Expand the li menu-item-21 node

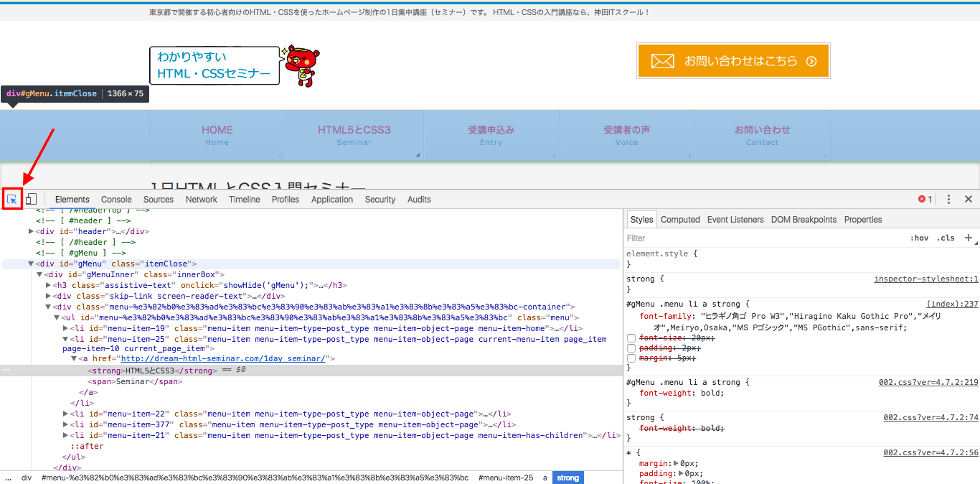click(x=65, y=435)
